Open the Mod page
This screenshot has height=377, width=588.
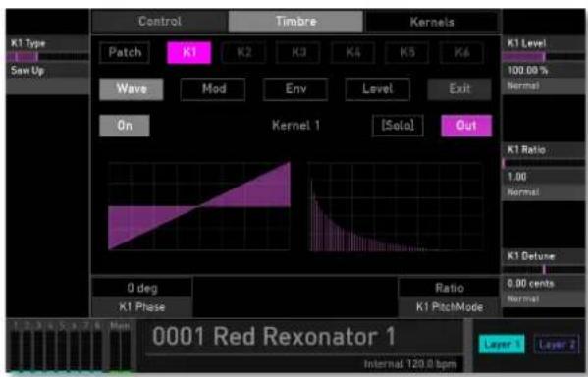click(213, 89)
